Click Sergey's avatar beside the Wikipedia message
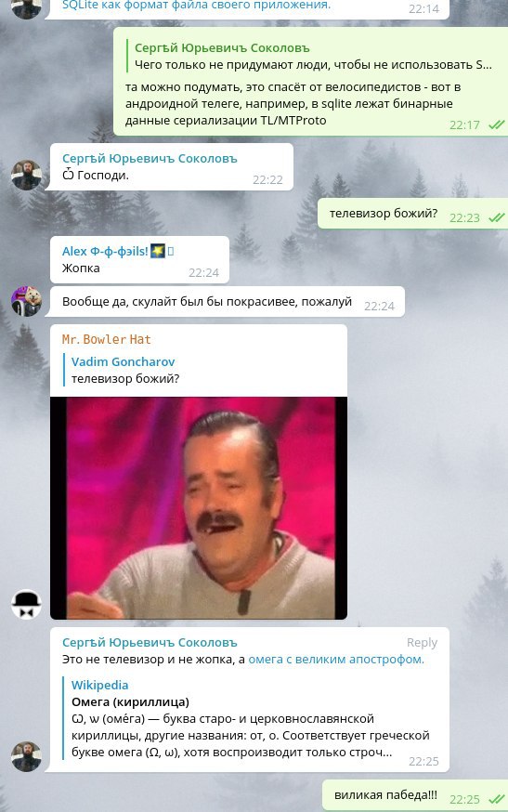 [26, 756]
